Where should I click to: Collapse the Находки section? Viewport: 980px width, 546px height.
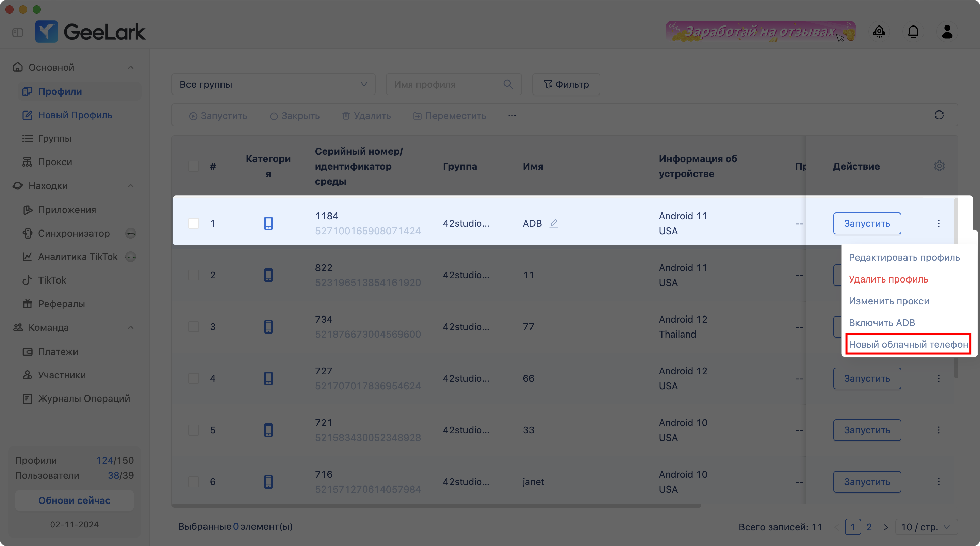point(130,186)
